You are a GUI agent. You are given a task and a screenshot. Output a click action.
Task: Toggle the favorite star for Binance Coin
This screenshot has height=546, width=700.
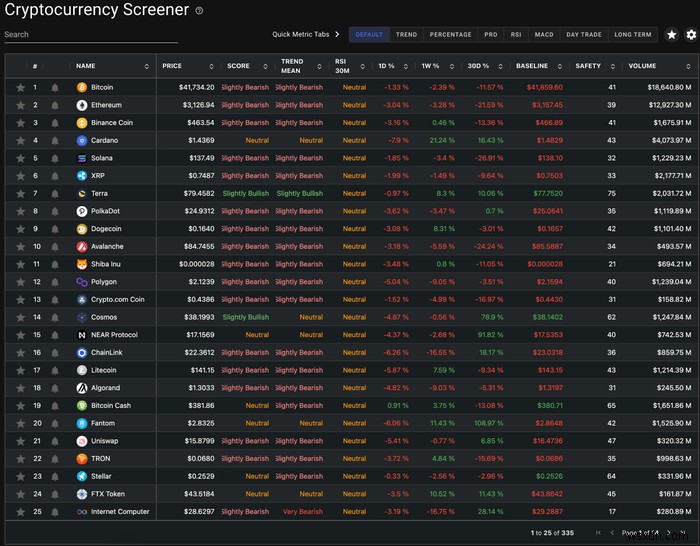[21, 123]
